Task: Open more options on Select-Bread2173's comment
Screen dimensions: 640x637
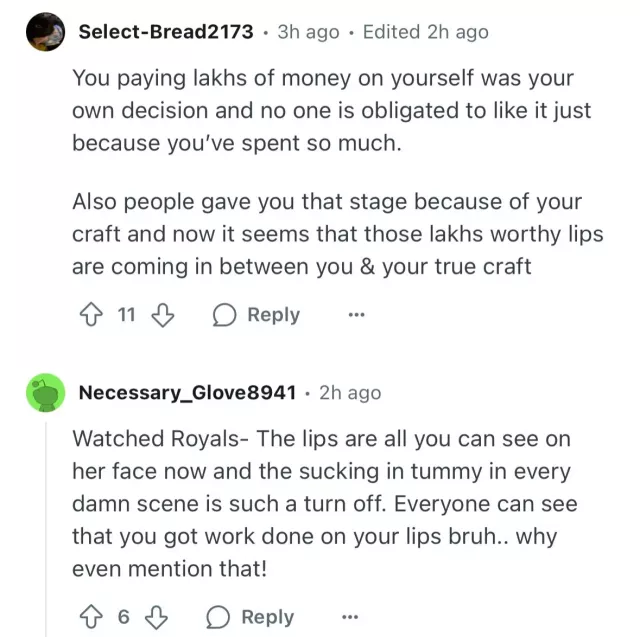Action: tap(356, 316)
